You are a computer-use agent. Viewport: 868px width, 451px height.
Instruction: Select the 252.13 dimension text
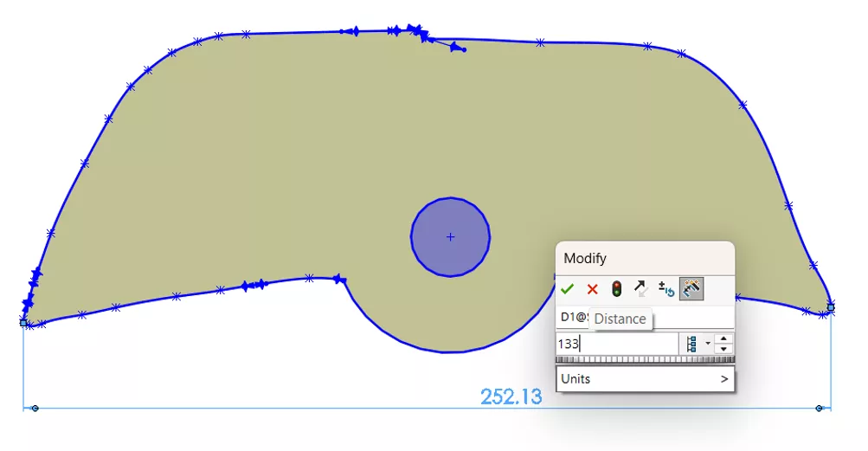[x=511, y=396]
